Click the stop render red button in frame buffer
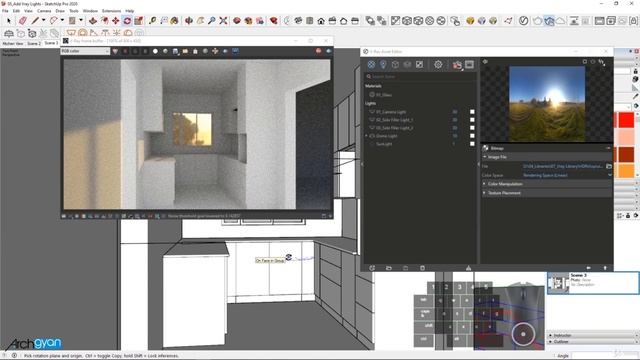This screenshot has height=360, width=640. [318, 51]
